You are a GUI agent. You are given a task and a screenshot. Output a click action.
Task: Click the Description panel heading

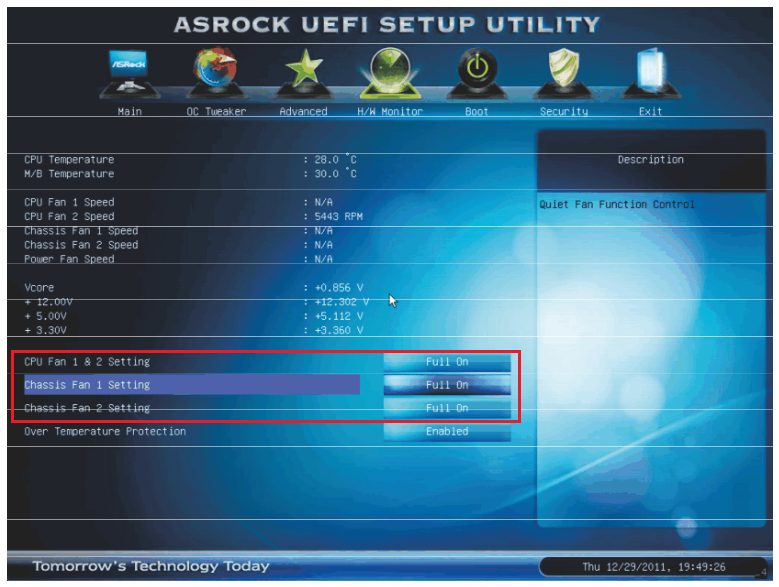click(651, 160)
